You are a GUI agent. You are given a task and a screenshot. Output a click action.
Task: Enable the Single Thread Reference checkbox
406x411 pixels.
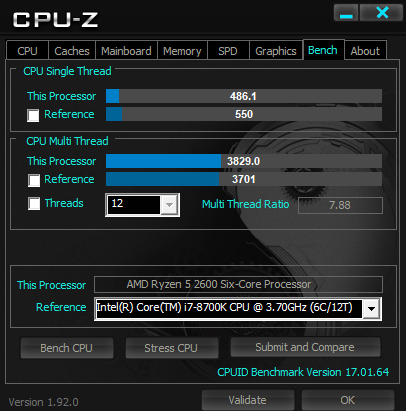click(x=33, y=115)
